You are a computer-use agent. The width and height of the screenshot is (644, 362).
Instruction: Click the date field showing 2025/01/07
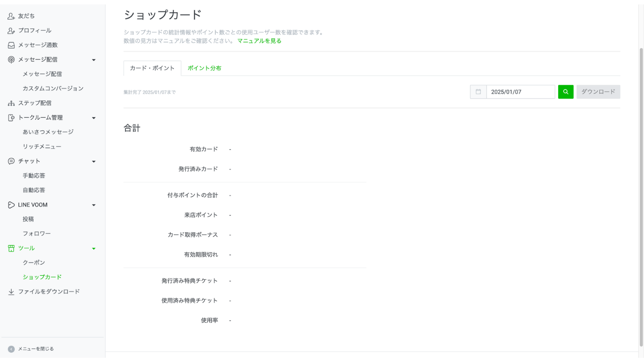pos(520,92)
